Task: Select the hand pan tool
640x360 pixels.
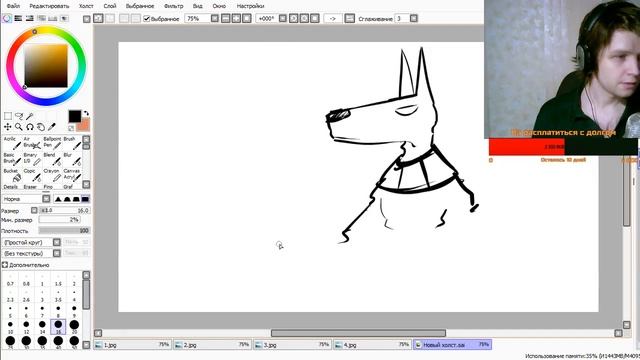Action: point(41,127)
